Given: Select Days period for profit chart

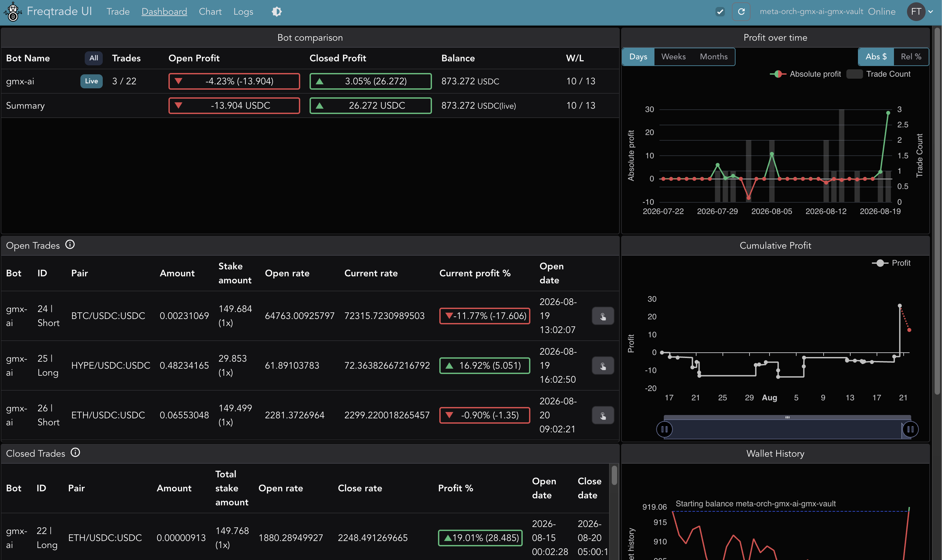Looking at the screenshot, I should click(638, 57).
